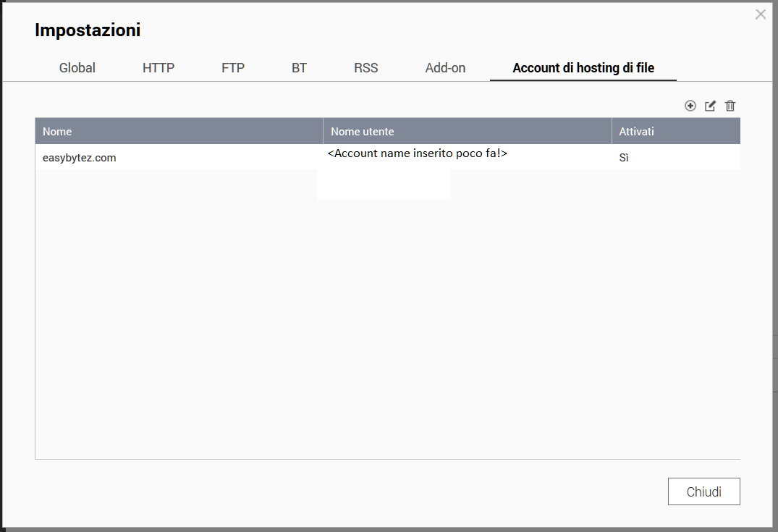Viewport: 778px width, 532px height.
Task: Go to the BT tab
Action: [x=299, y=68]
